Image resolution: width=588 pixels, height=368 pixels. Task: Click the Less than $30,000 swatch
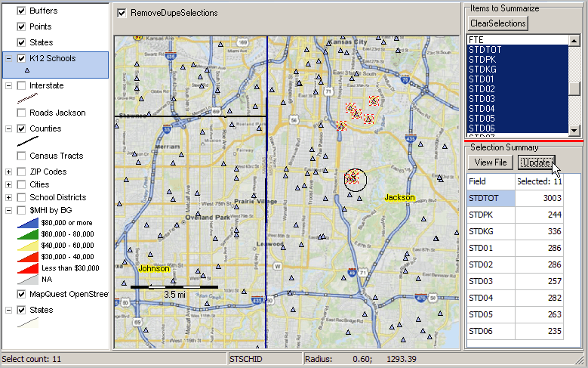tap(28, 268)
